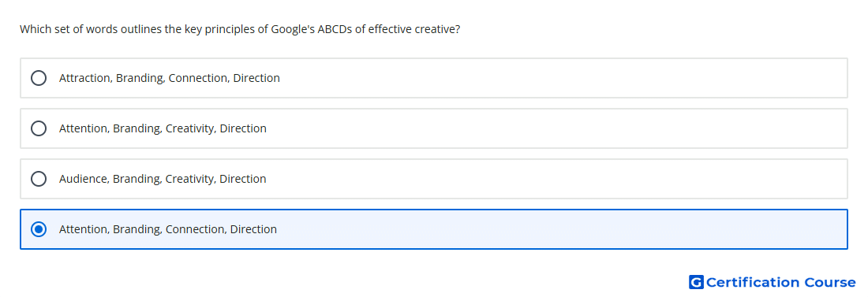Select radio for Audience, Branding, Creativity, Direction

[x=39, y=179]
